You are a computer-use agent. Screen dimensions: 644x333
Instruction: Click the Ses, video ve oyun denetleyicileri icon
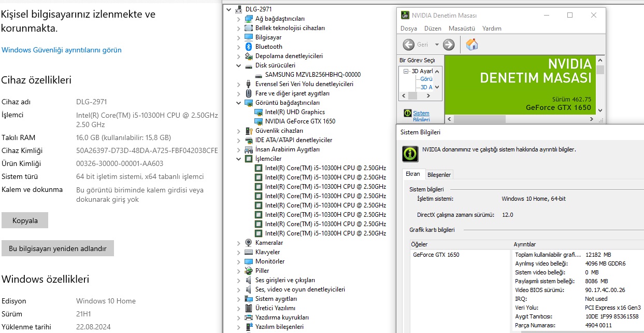(x=249, y=289)
